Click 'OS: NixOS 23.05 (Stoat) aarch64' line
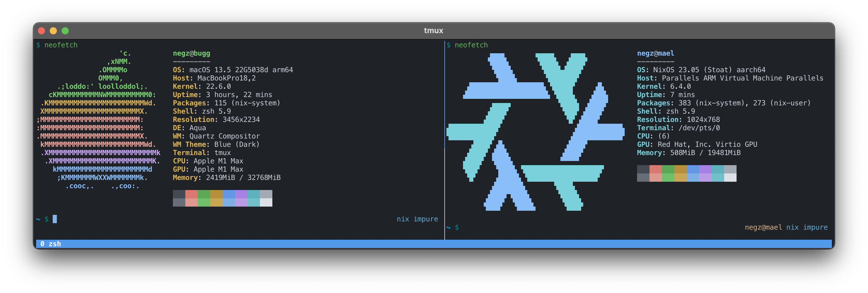This screenshot has width=868, height=293. [701, 70]
